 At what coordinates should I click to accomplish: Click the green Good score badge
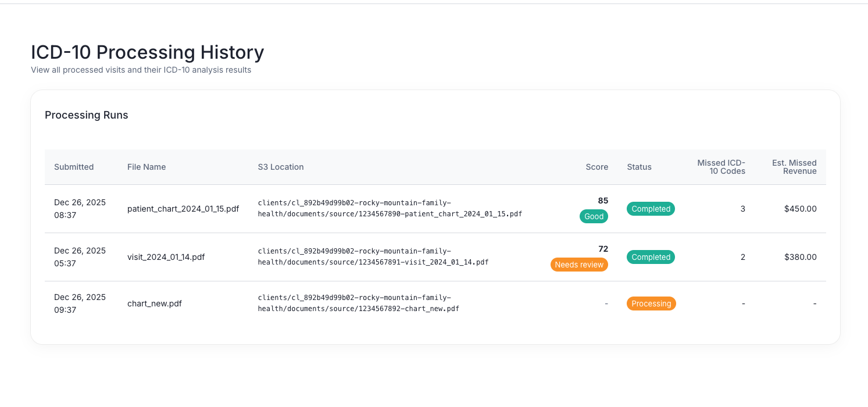594,216
